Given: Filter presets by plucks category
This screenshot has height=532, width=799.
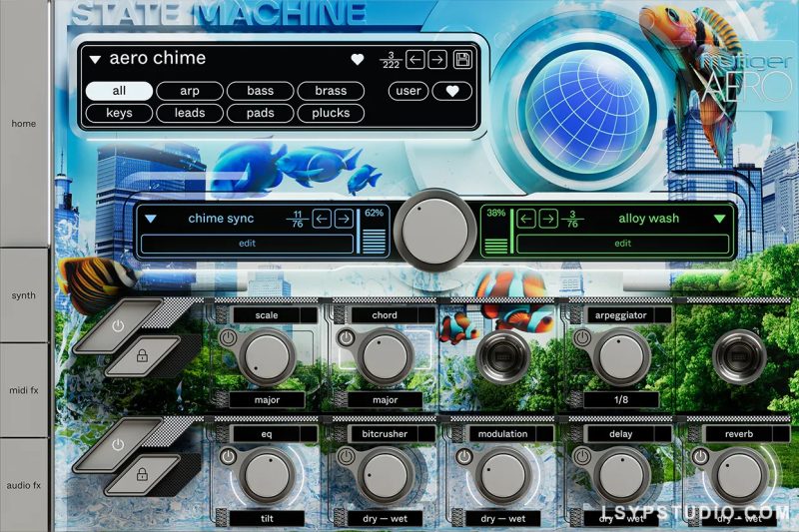Looking at the screenshot, I should pos(331,113).
